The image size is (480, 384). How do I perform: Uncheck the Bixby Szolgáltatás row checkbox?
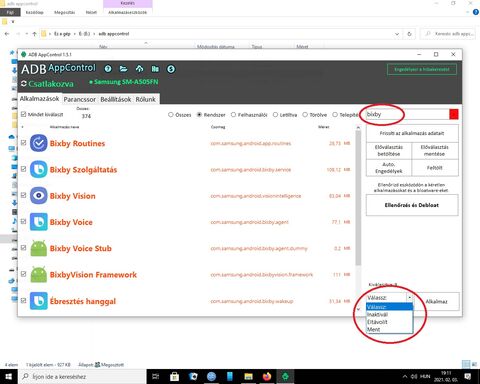23,169
